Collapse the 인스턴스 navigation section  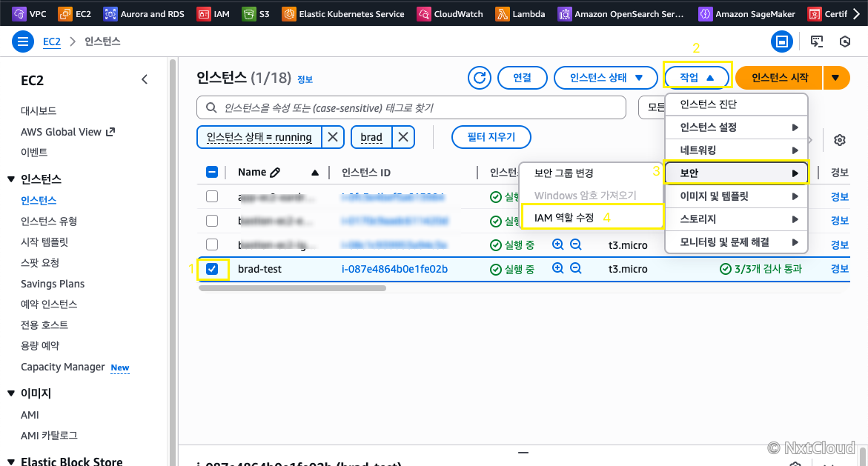point(11,179)
